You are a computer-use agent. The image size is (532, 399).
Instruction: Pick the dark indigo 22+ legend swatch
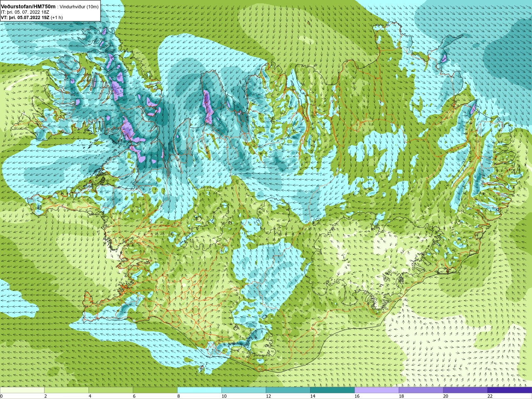pyautogui.click(x=510, y=390)
